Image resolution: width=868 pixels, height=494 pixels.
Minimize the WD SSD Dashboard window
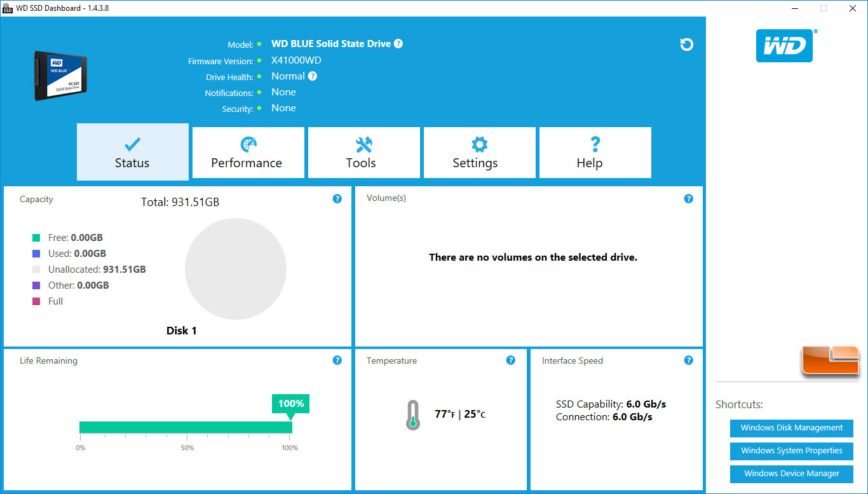coord(794,8)
